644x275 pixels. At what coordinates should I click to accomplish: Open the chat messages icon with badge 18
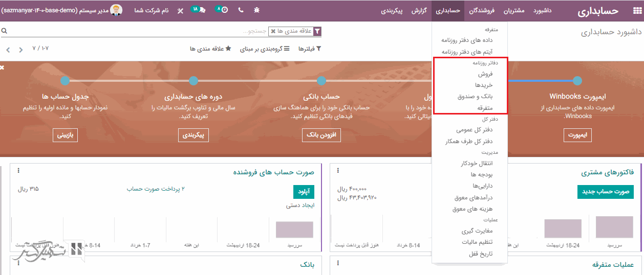[x=199, y=10]
